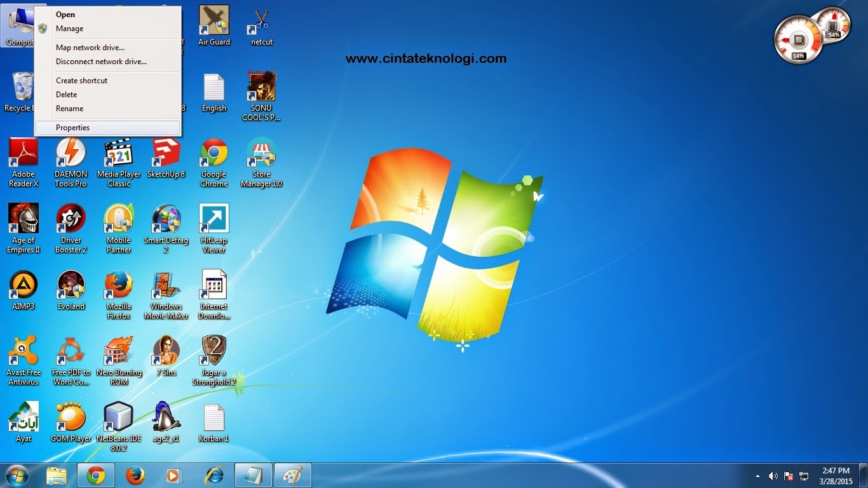Select the Age of Empires II icon
Image resolution: width=868 pixels, height=488 pixels.
tap(24, 229)
